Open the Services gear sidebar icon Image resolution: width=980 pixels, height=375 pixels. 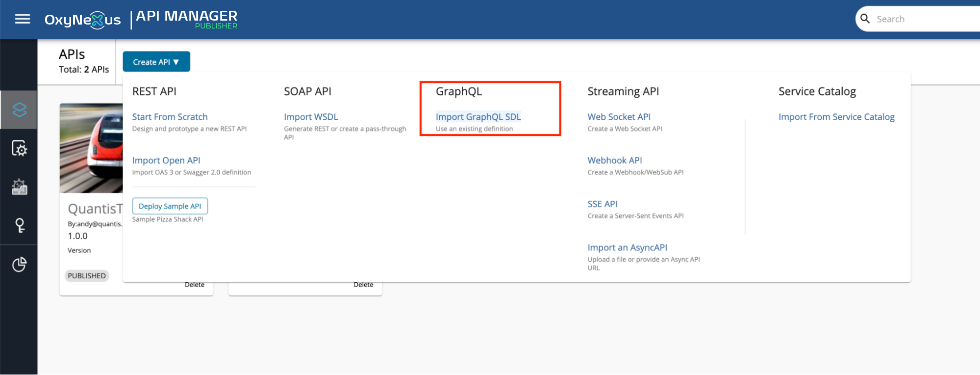click(x=19, y=148)
